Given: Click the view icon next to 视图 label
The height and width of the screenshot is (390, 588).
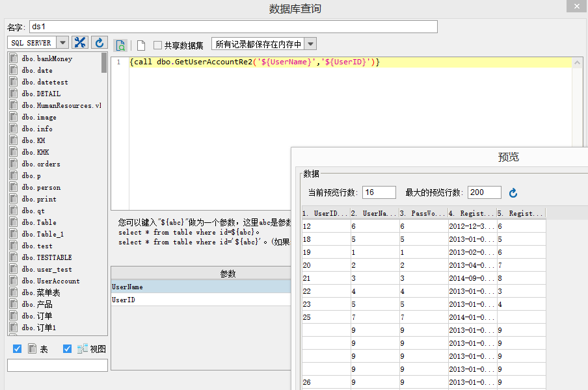Looking at the screenshot, I should click(83, 349).
